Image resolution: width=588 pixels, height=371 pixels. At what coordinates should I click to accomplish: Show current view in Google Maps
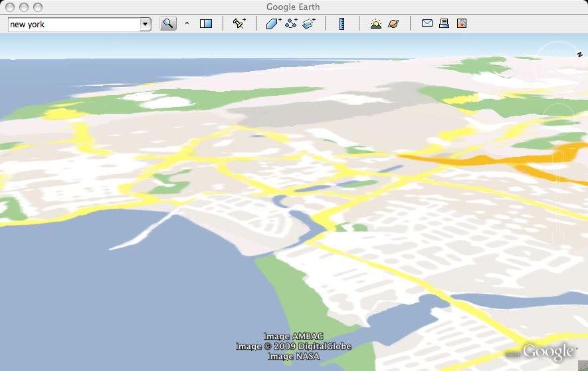tap(462, 24)
